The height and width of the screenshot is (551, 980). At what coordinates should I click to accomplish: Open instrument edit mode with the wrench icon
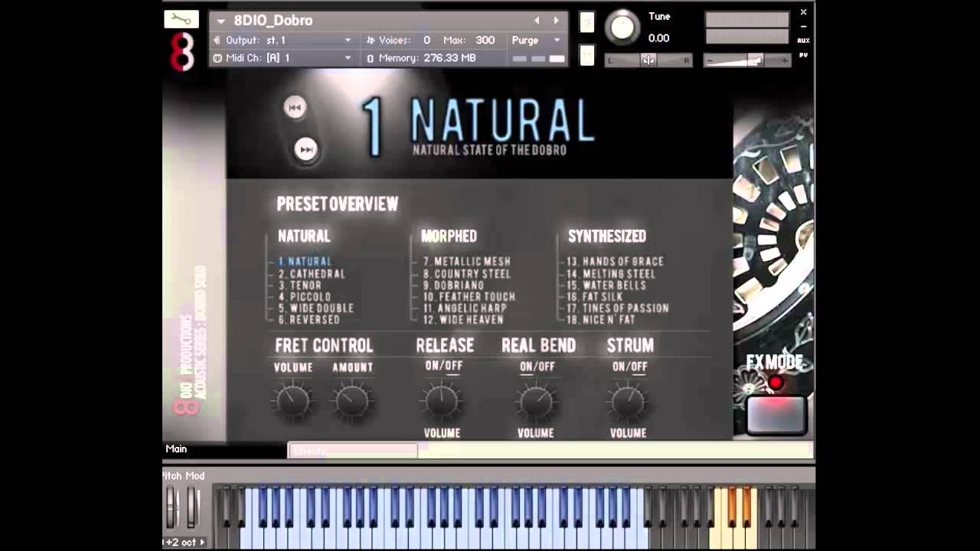[181, 20]
